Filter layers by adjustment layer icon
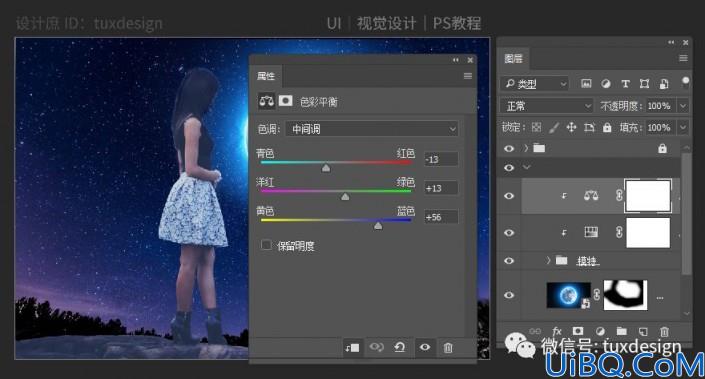 pos(606,84)
